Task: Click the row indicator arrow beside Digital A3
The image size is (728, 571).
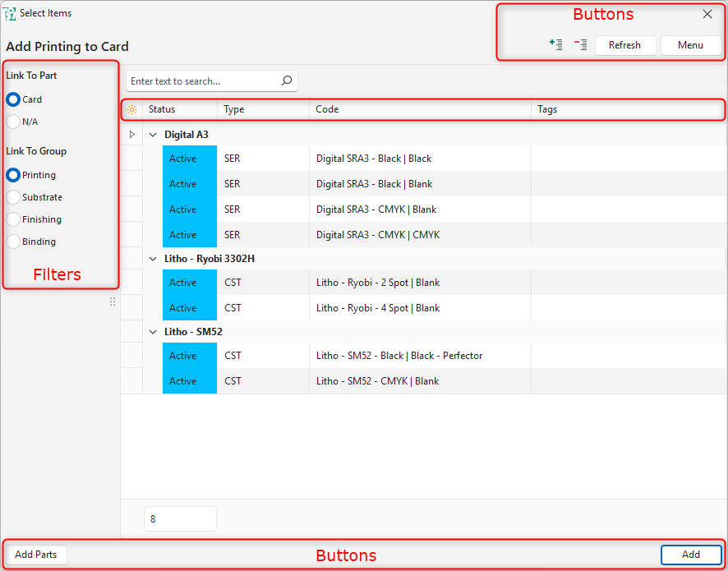Action: 131,134
